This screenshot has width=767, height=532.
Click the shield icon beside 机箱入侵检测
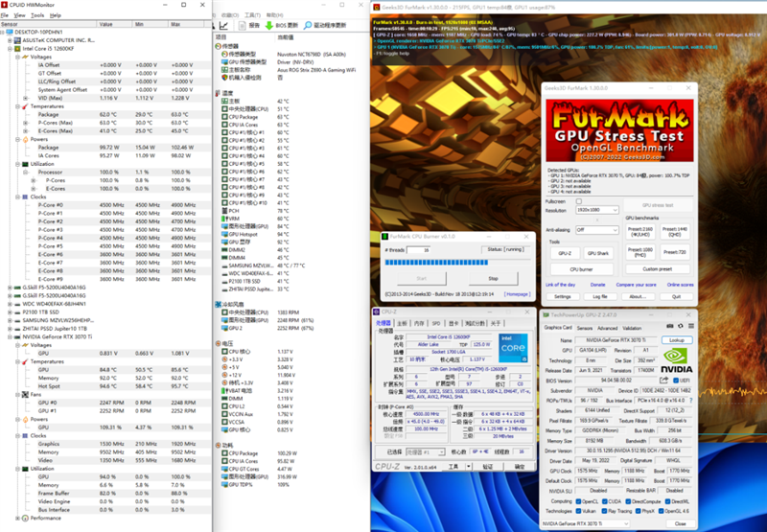pos(224,78)
